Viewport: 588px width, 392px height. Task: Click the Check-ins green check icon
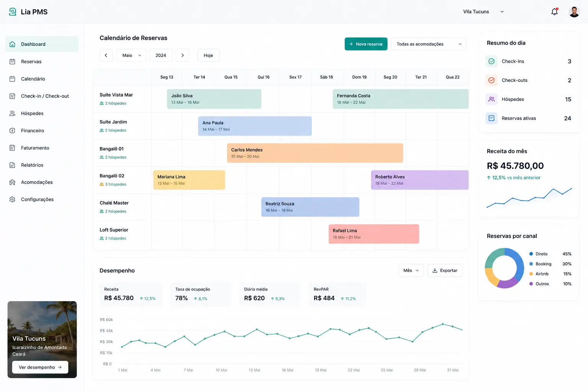[492, 61]
